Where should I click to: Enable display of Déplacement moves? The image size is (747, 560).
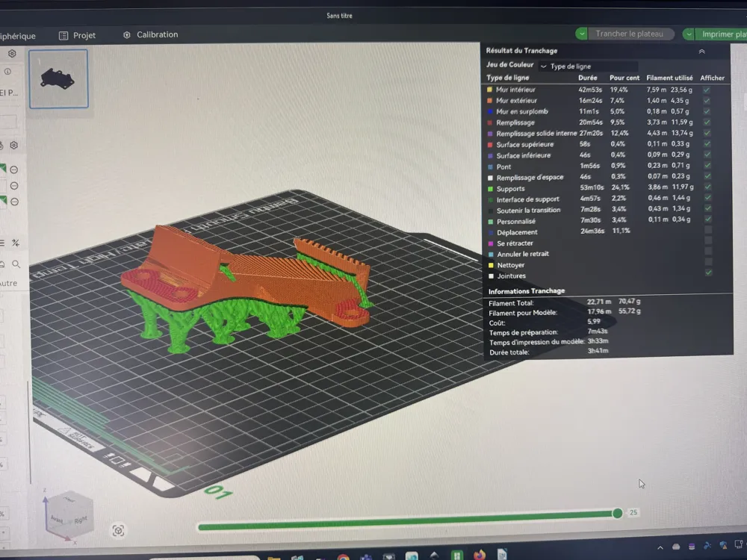[708, 230]
